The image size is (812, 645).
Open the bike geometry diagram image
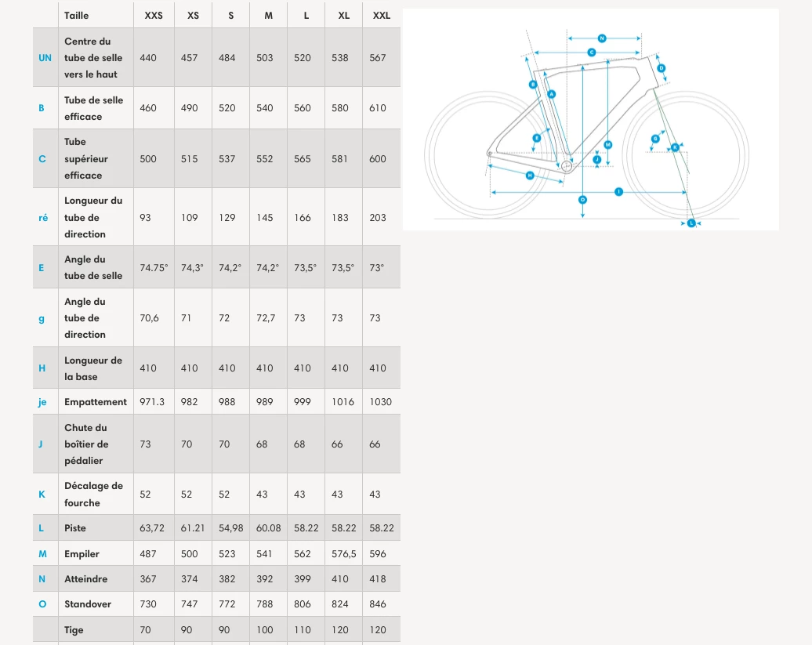click(590, 119)
